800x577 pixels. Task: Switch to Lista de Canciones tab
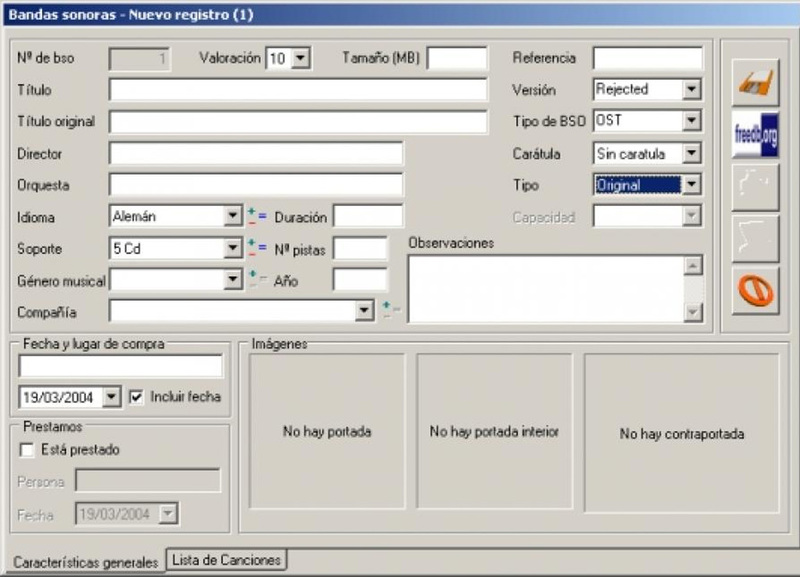(x=227, y=560)
